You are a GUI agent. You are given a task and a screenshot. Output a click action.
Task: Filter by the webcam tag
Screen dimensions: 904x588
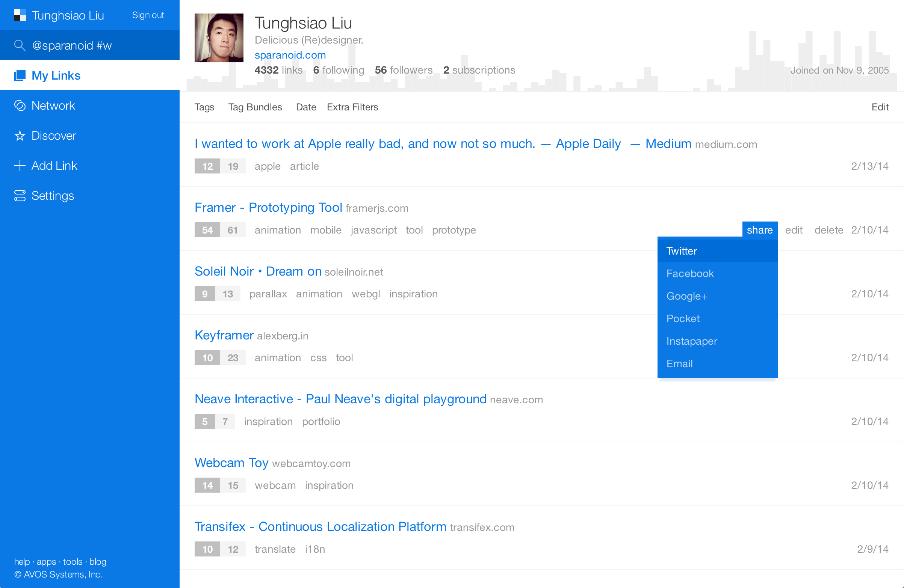pyautogui.click(x=275, y=485)
